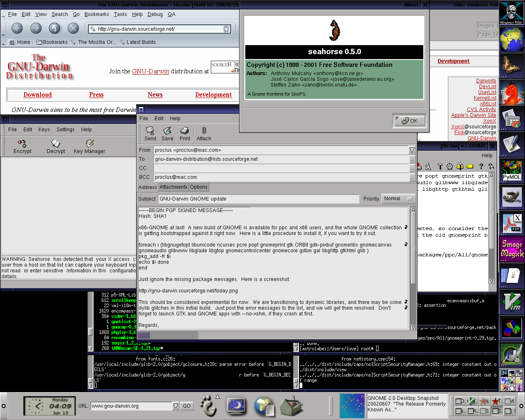Open shell via GVIM shell icon
The image size is (525, 420).
coord(450,167)
